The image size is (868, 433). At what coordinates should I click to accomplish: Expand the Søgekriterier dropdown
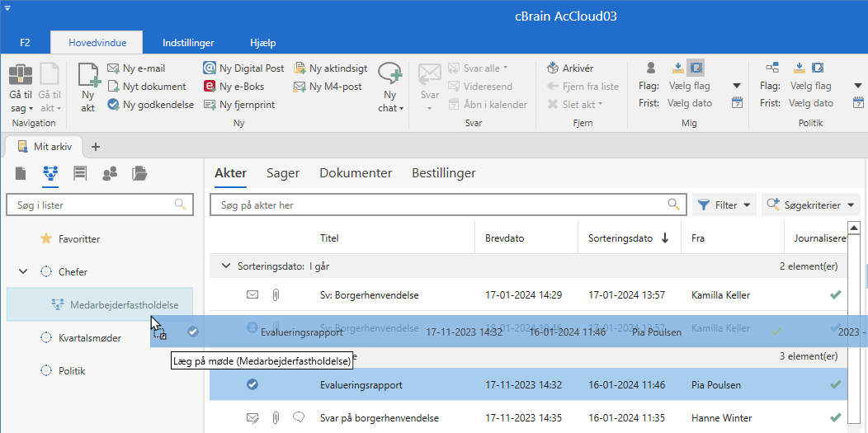(x=810, y=205)
